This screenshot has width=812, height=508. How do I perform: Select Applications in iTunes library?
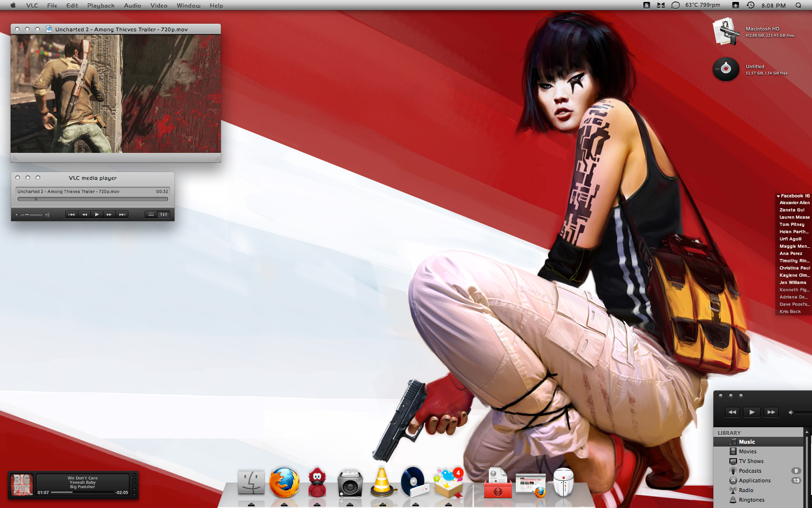click(x=759, y=480)
